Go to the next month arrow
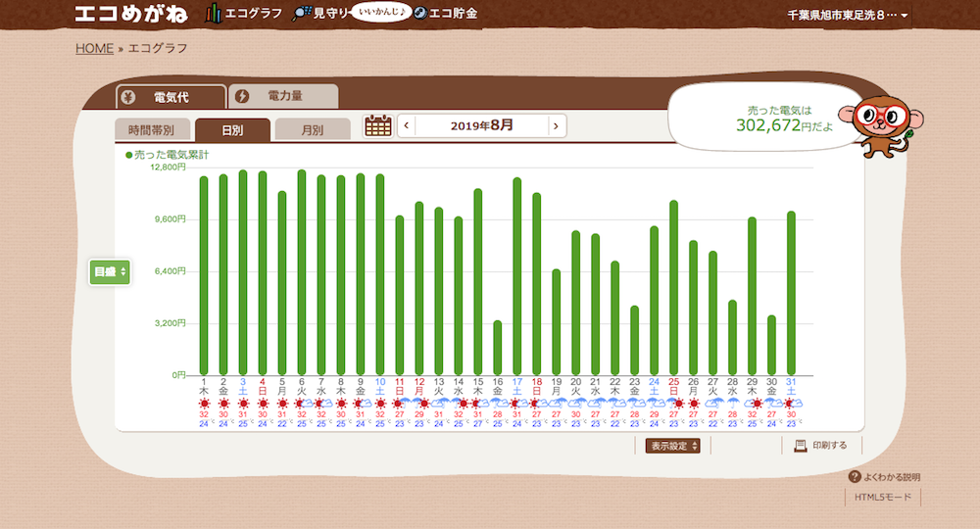The image size is (980, 529). point(556,126)
